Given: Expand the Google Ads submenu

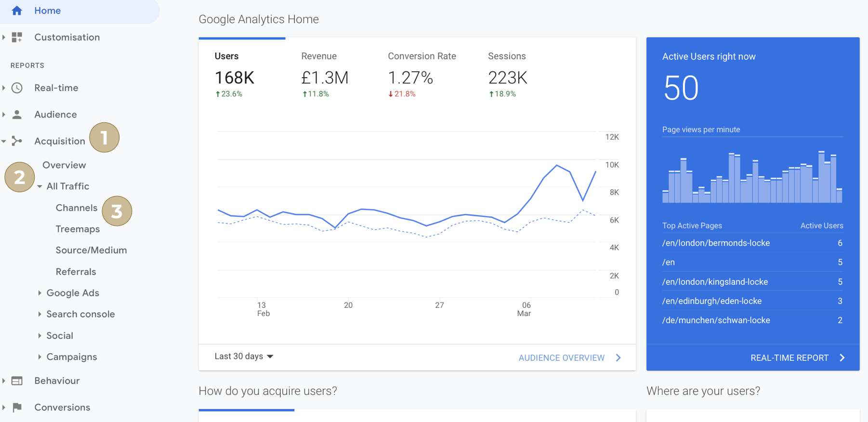Looking at the screenshot, I should point(39,293).
